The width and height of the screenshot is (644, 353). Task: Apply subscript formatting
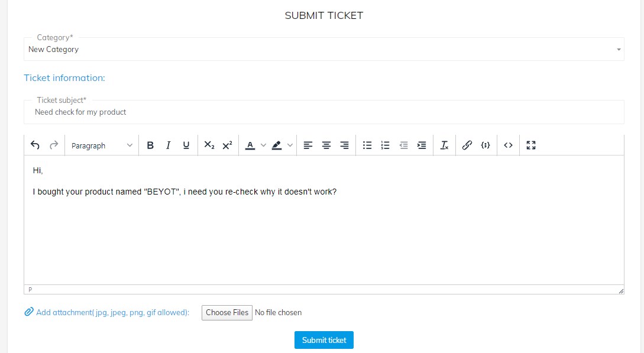(209, 145)
